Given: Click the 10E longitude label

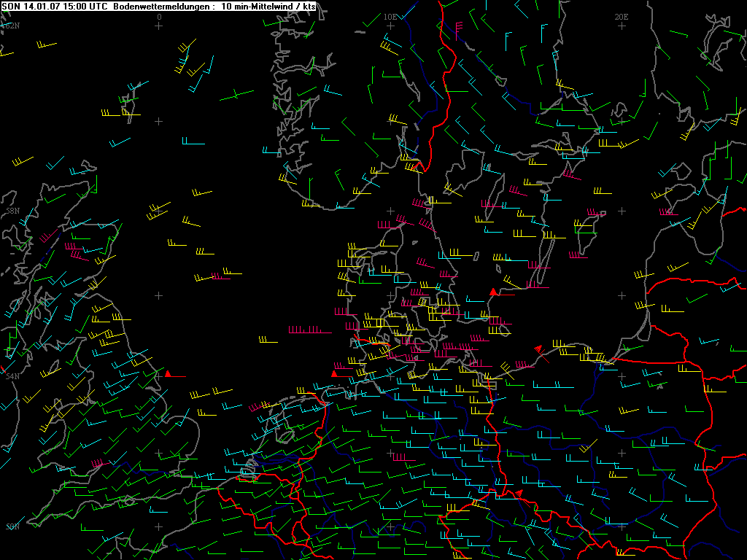Looking at the screenshot, I should click(x=390, y=16).
